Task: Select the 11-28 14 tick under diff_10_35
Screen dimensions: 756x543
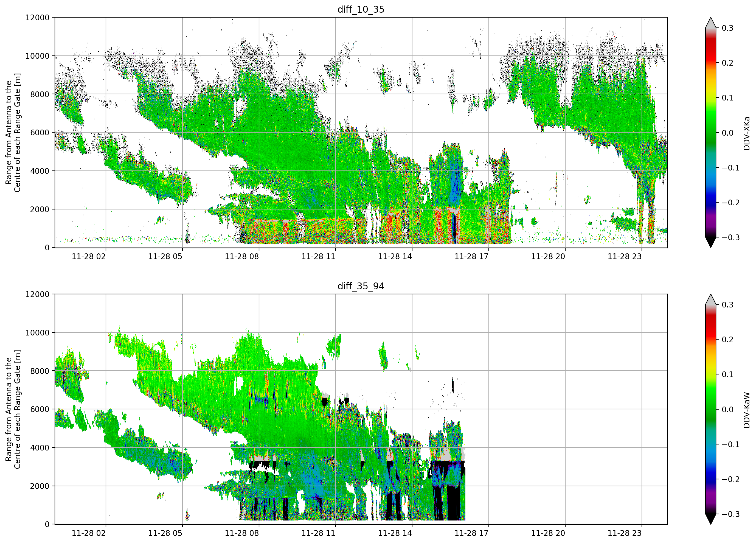Action: 395,256
